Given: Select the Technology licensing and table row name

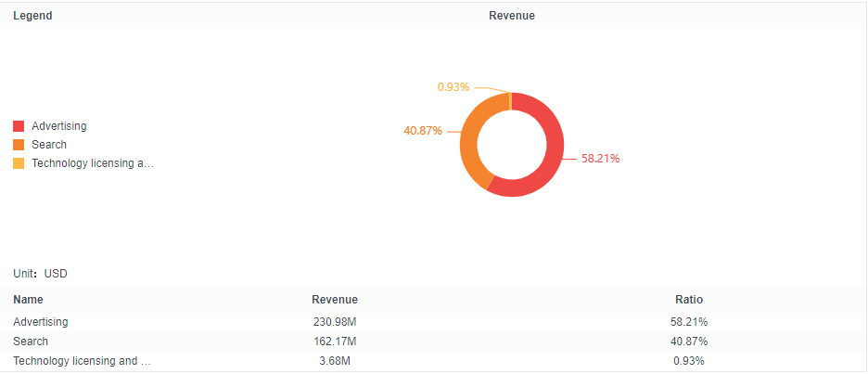Looking at the screenshot, I should click(x=82, y=361).
